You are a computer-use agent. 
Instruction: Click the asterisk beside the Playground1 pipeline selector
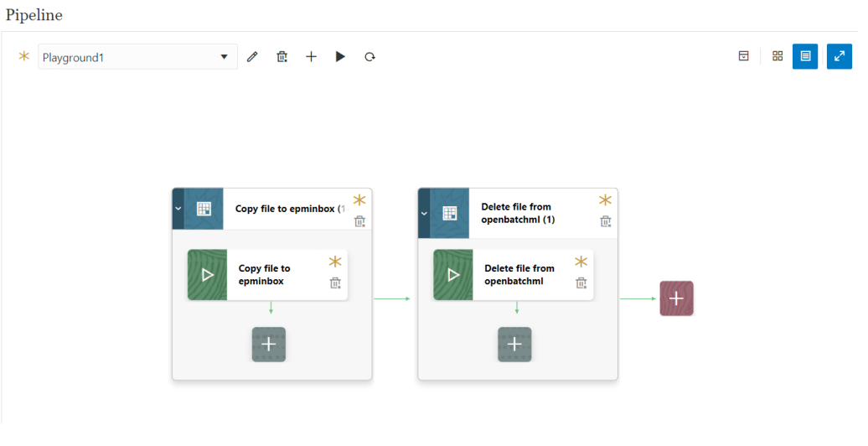pyautogui.click(x=23, y=56)
